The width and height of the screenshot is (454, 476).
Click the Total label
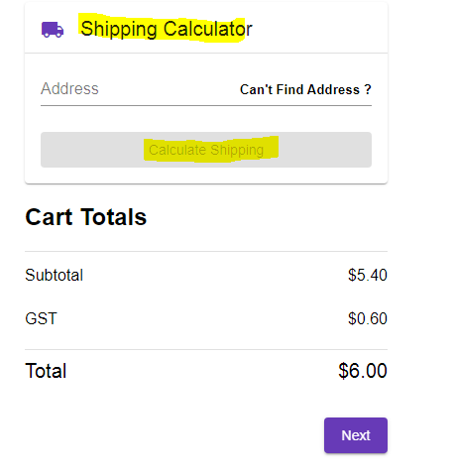point(46,371)
